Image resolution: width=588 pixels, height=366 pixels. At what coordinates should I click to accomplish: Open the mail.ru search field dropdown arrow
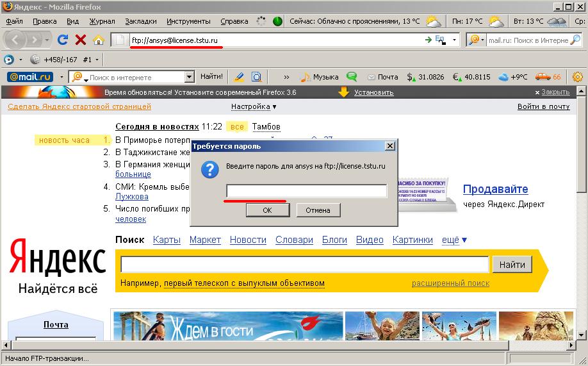190,78
